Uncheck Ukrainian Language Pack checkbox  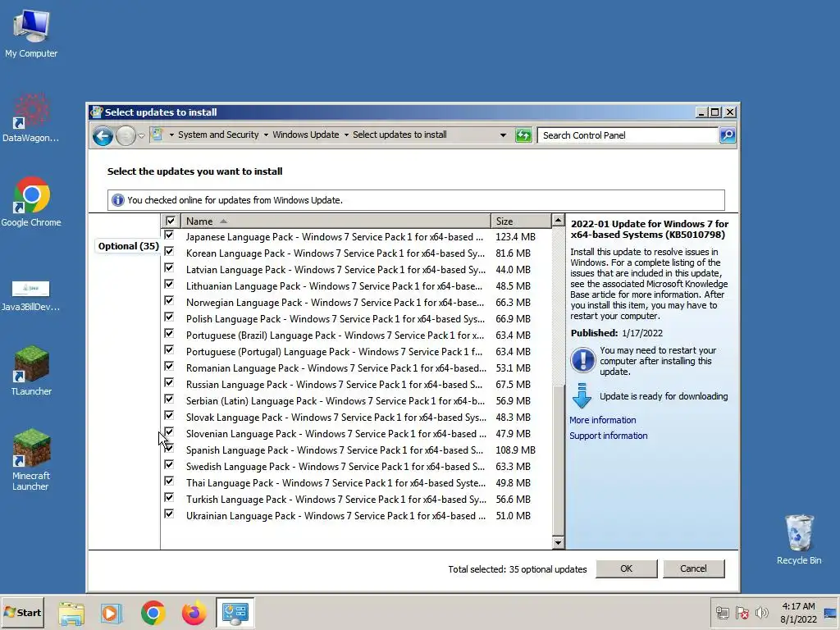pos(169,514)
